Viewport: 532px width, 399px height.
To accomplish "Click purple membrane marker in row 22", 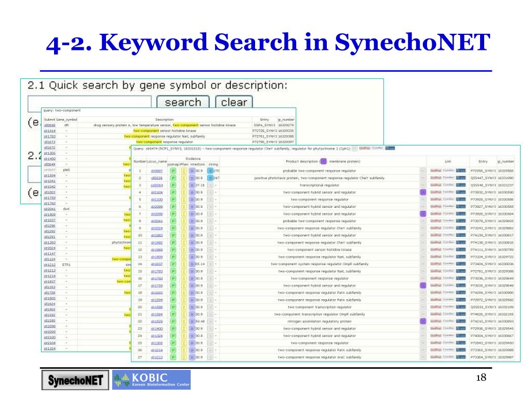I will (423, 321).
